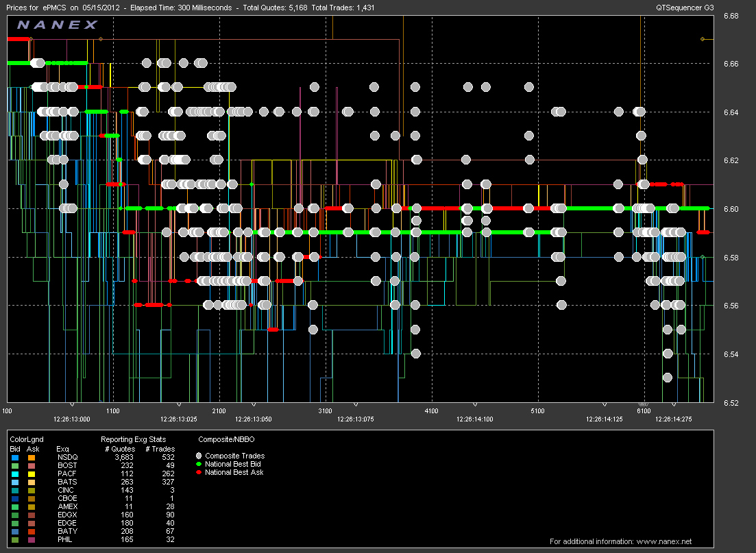
Task: Click the 6.60 price axis label
Action: [731, 209]
